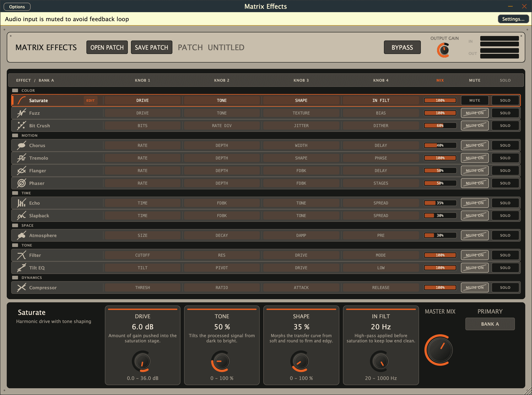The height and width of the screenshot is (395, 532).
Task: Mute the Saturate effect
Action: click(475, 100)
